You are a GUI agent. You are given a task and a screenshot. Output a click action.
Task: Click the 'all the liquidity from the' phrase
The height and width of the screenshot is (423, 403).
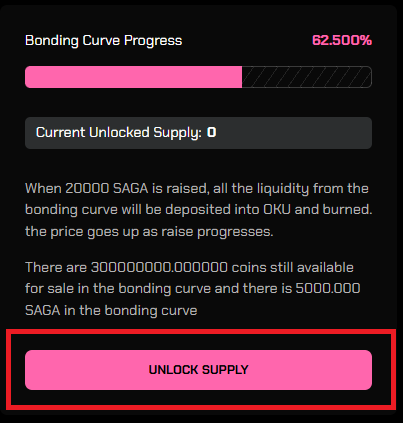291,189
